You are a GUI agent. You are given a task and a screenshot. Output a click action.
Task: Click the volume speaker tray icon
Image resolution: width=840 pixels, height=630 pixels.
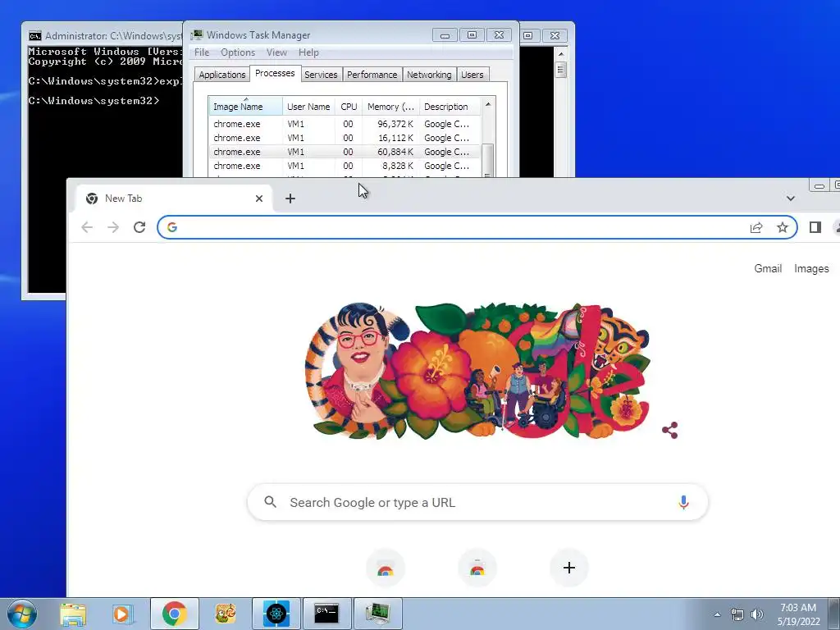coord(757,614)
